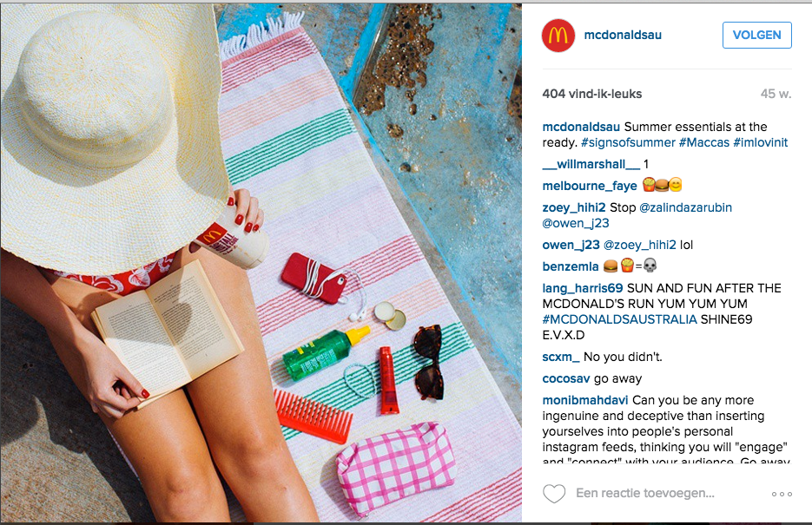Viewport: 812px width, 525px height.
Task: Open the #MCDONALDSAUSTRALIA hashtag
Action: click(619, 319)
